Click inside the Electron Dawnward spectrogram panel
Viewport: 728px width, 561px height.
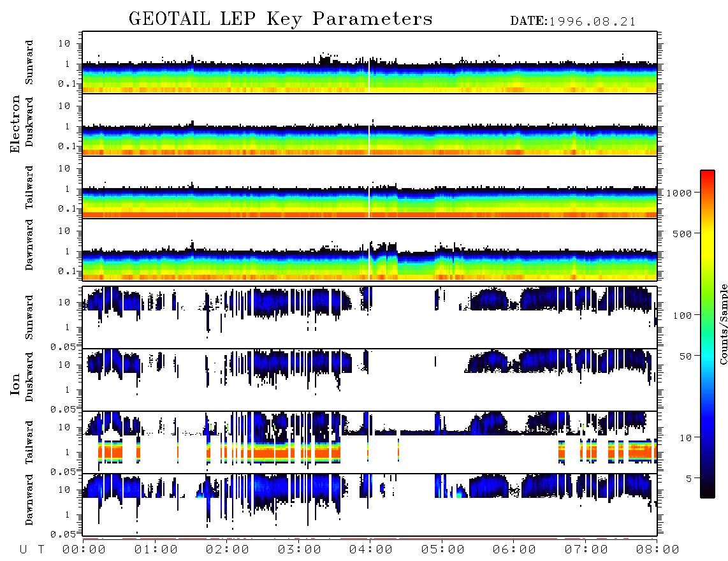pyautogui.click(x=370, y=249)
